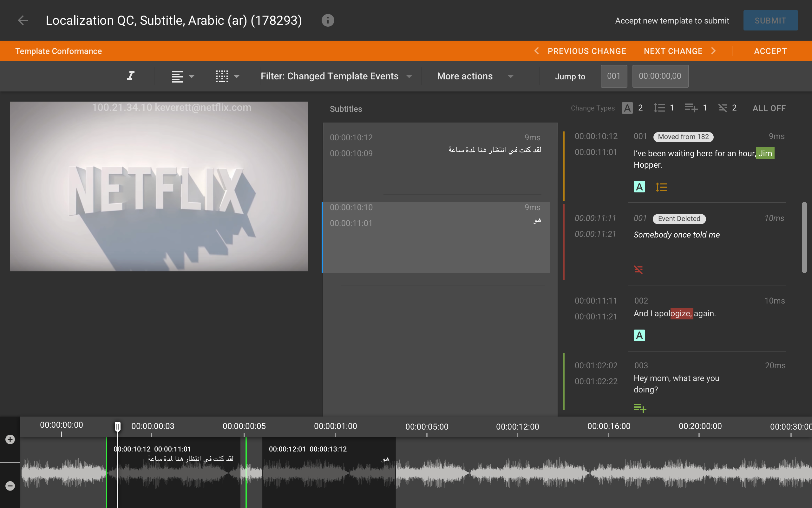This screenshot has height=508, width=812.
Task: Click the 20ms duration of event 003
Action: click(x=775, y=365)
